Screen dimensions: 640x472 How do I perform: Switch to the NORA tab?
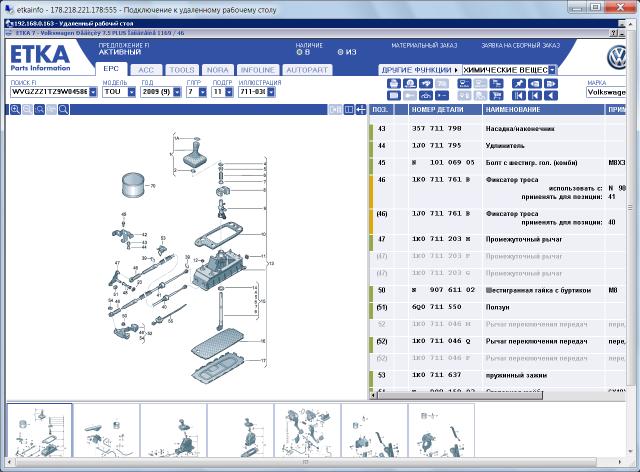pyautogui.click(x=218, y=70)
